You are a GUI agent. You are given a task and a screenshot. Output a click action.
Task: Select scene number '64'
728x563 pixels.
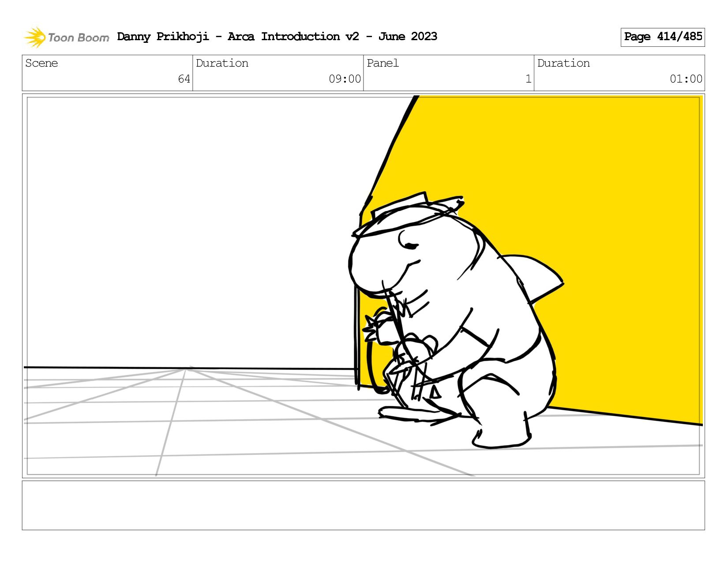pos(184,79)
